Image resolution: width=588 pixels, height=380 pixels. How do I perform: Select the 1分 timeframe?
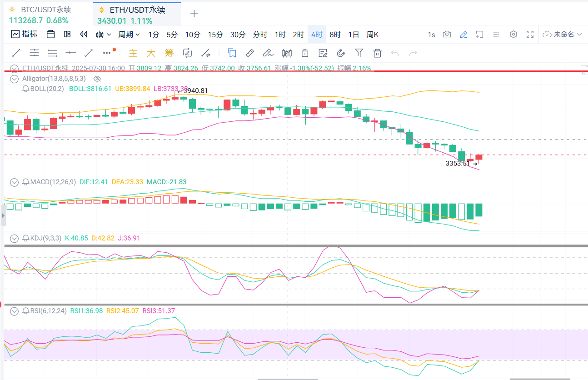pyautogui.click(x=154, y=35)
